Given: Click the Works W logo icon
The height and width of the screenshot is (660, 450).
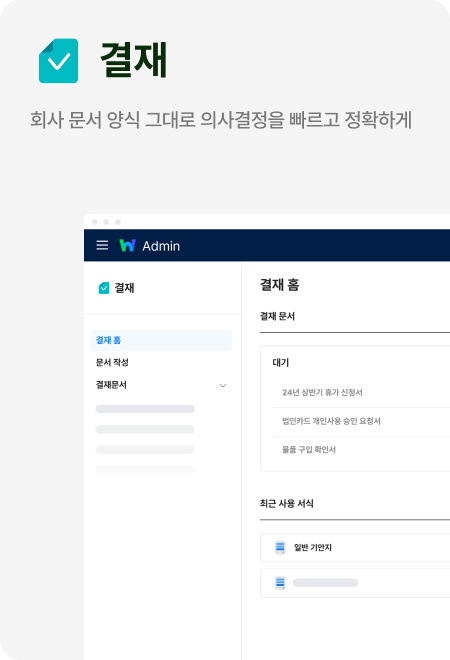Looking at the screenshot, I should (x=127, y=245).
